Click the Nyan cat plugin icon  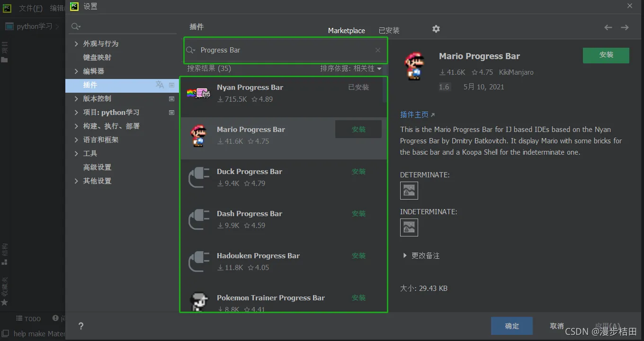point(199,93)
